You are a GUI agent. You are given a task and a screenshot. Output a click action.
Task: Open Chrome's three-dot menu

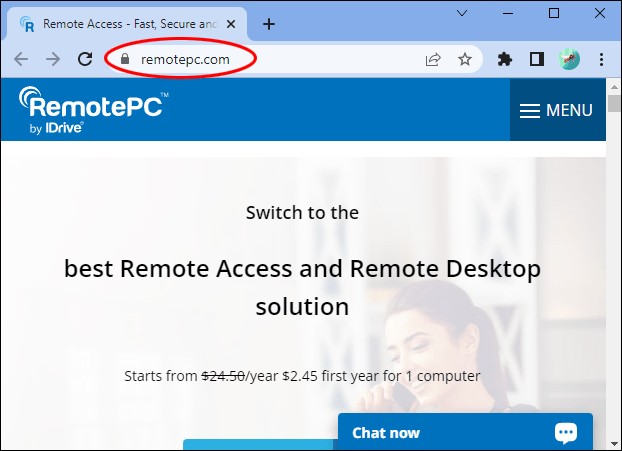pyautogui.click(x=601, y=60)
